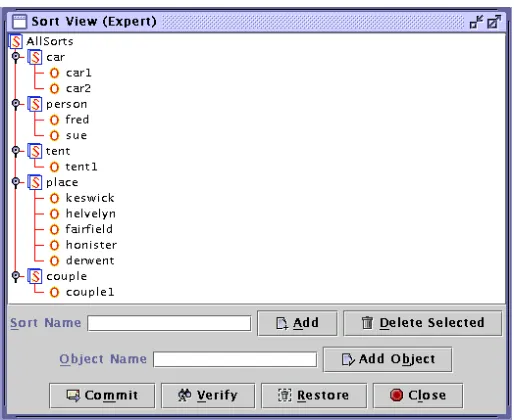The image size is (514, 420).
Task: Click the object icon next to tent1
Action: (x=54, y=167)
